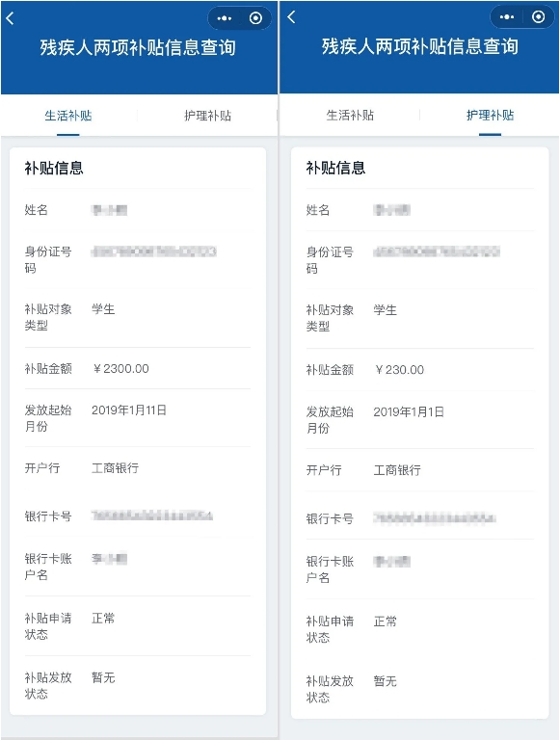Click 工商银行 bank entry on left screen
Screen dimensions: 560x740
(x=116, y=468)
